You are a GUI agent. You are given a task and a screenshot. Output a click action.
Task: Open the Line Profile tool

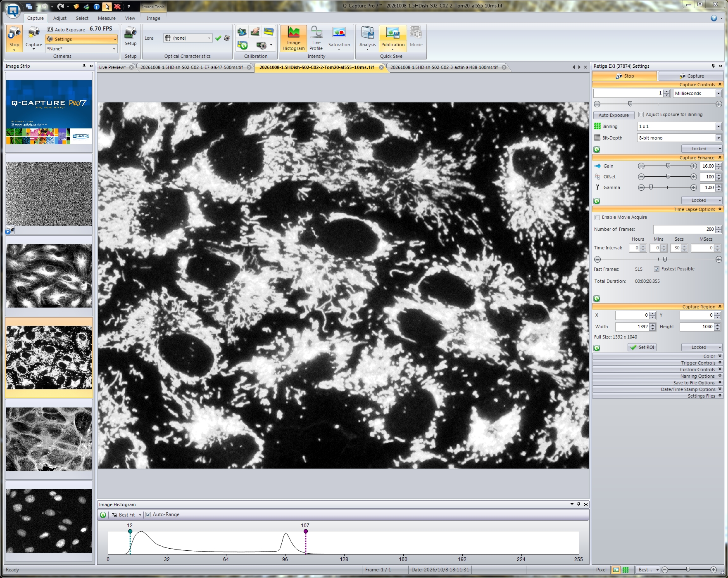316,38
